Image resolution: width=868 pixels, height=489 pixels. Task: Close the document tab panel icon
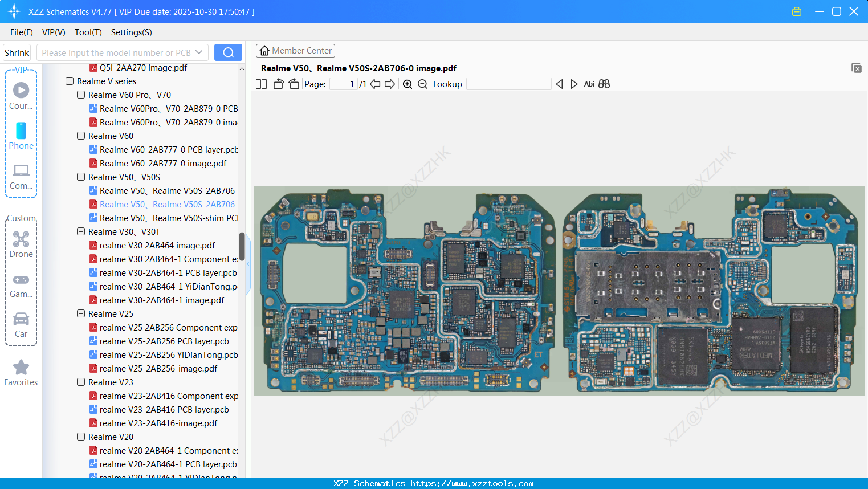click(x=857, y=68)
